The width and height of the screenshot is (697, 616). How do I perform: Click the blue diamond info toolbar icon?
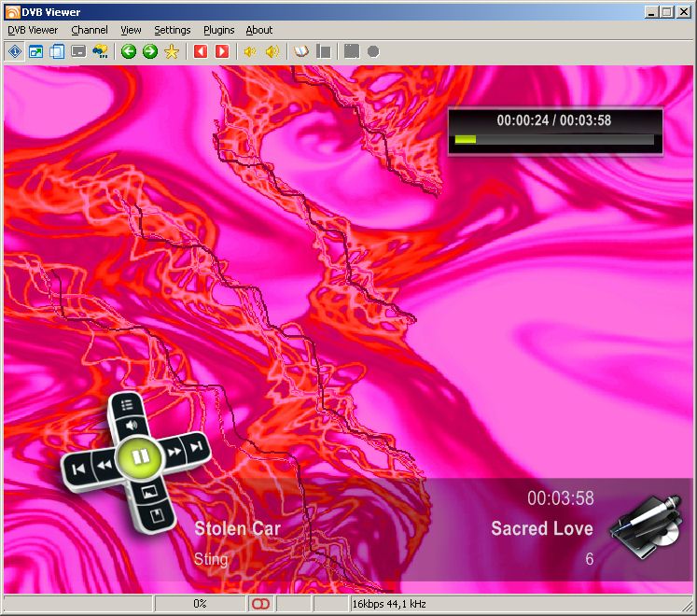tap(15, 51)
